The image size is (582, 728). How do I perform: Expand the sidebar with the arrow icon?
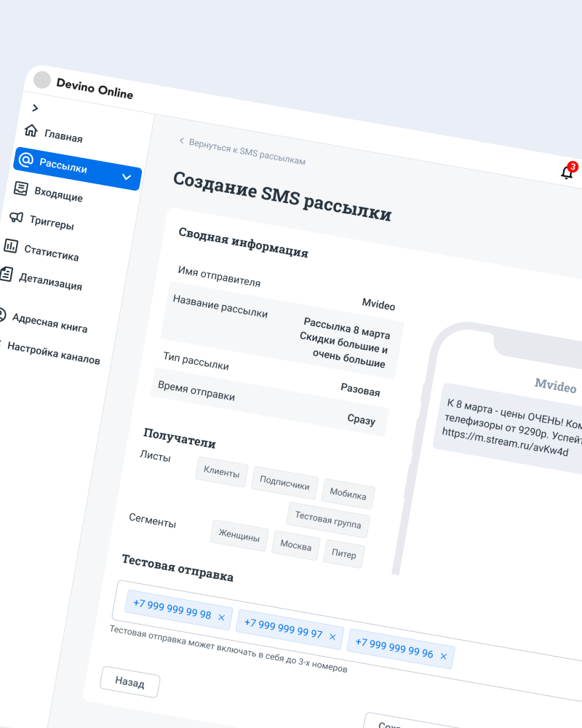[x=35, y=108]
